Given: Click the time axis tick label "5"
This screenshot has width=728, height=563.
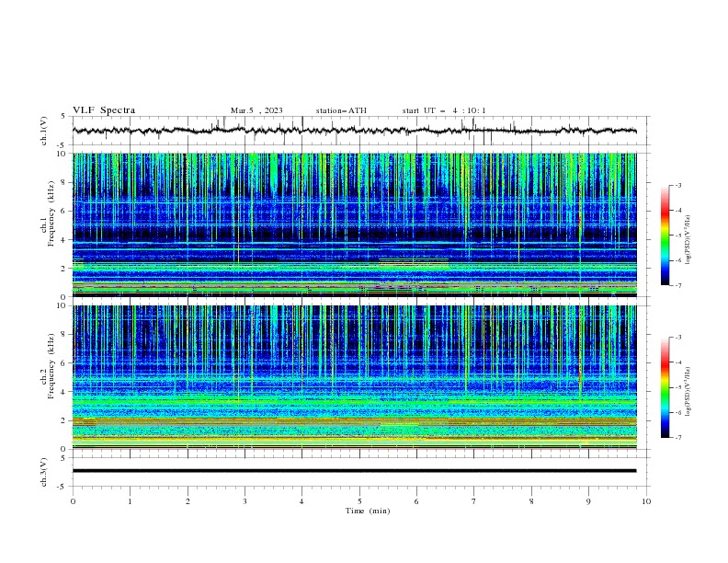Looking at the screenshot, I should point(359,501).
